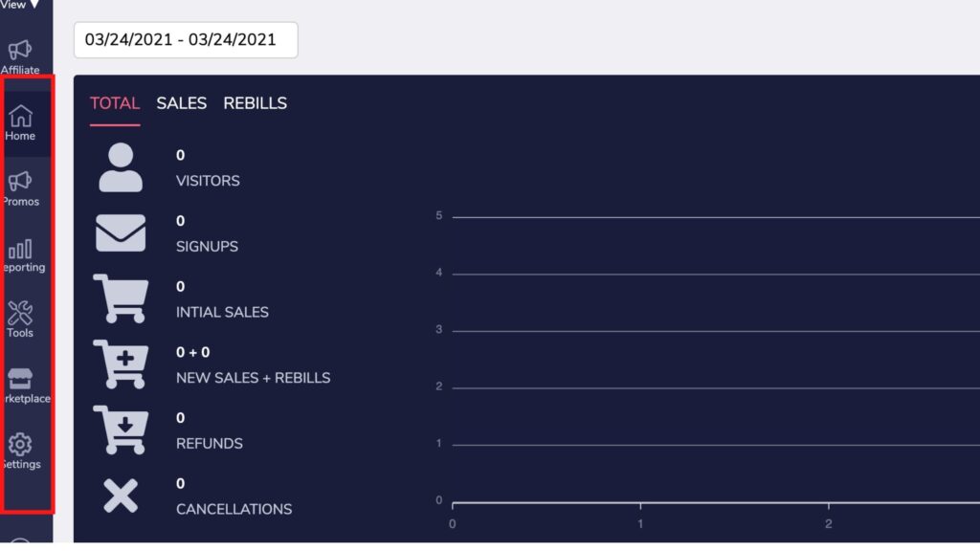This screenshot has width=980, height=551.
Task: Click the Initial Sales cart icon
Action: tap(121, 298)
